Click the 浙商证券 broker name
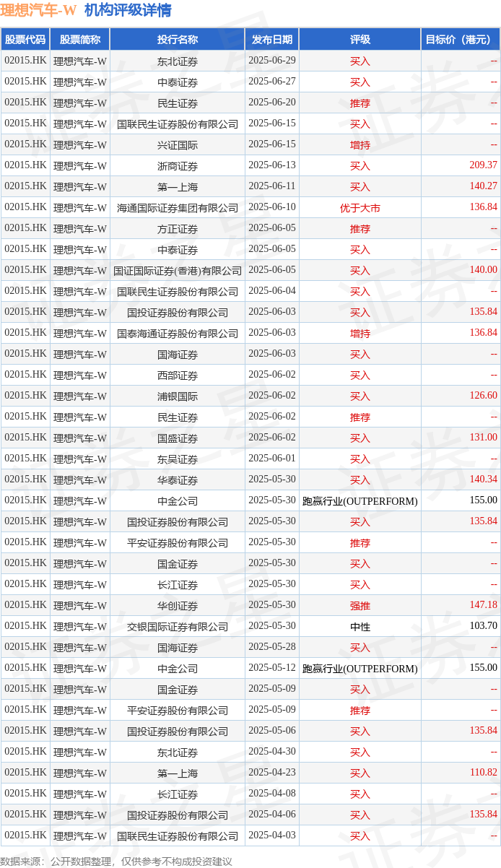501x868 pixels. [x=178, y=165]
